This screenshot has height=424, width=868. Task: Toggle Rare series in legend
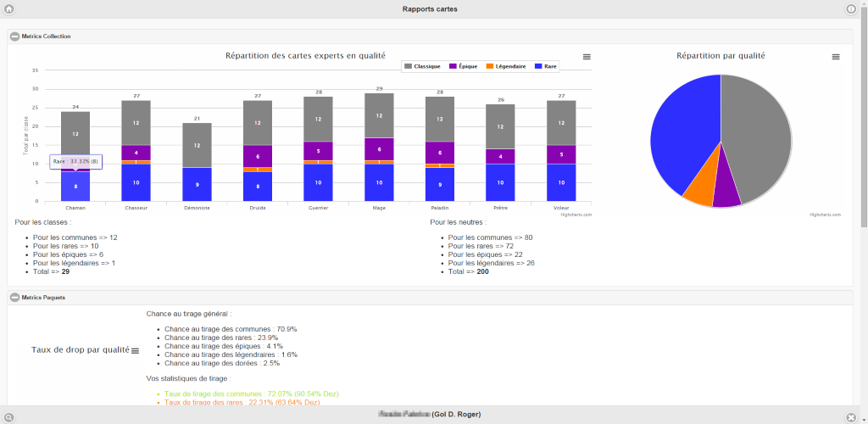(x=547, y=66)
